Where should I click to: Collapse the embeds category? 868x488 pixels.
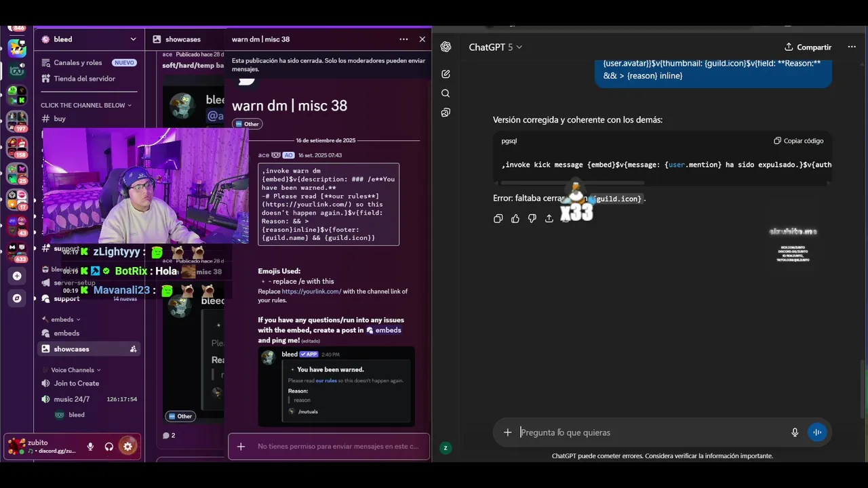(x=61, y=319)
